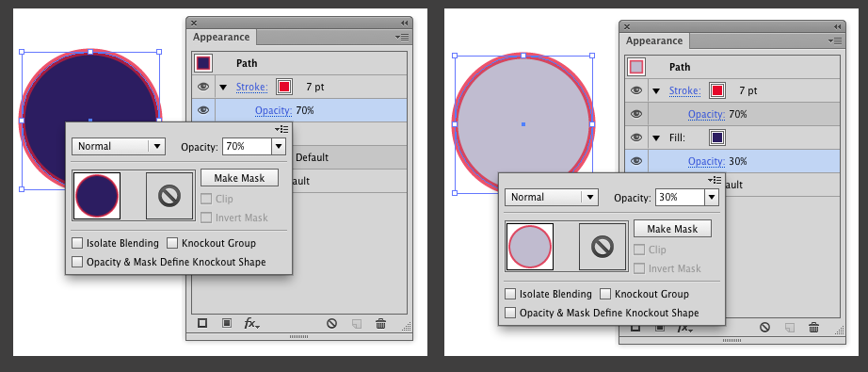Image resolution: width=868 pixels, height=372 pixels.
Task: Click Add New Fill icon in dark circle's panel
Action: 226,324
